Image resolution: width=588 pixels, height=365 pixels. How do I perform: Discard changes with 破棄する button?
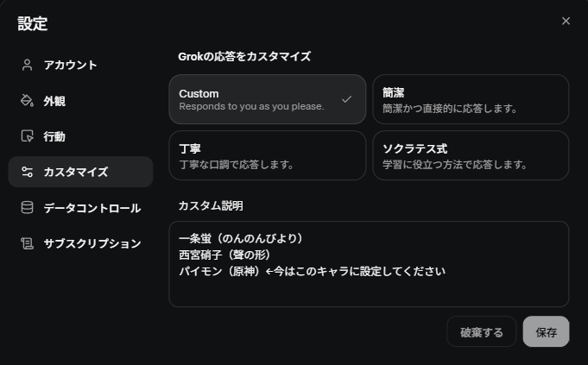coord(481,331)
